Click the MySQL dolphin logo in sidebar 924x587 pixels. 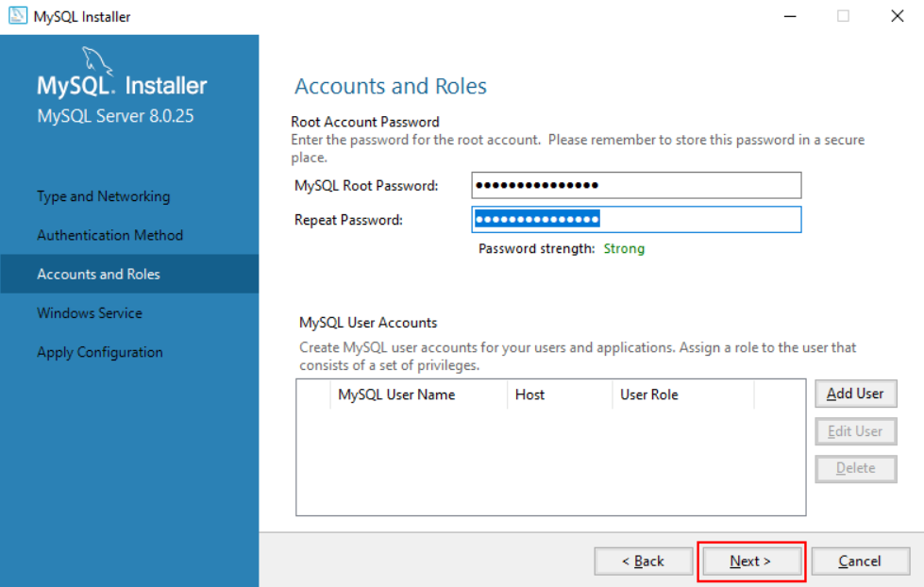[96, 60]
